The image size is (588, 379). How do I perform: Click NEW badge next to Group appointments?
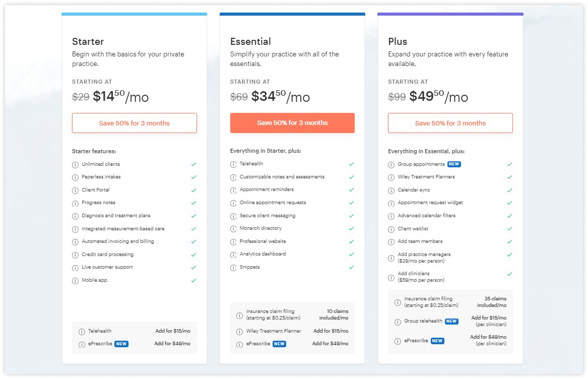pos(454,164)
